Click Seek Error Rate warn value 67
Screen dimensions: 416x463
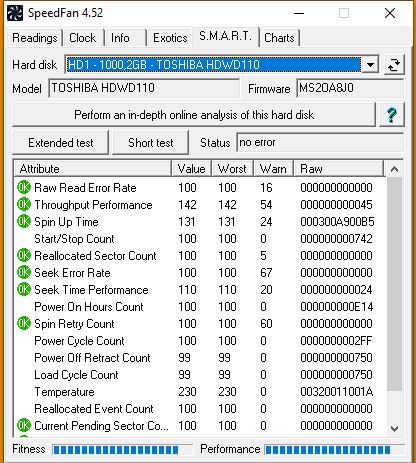266,273
